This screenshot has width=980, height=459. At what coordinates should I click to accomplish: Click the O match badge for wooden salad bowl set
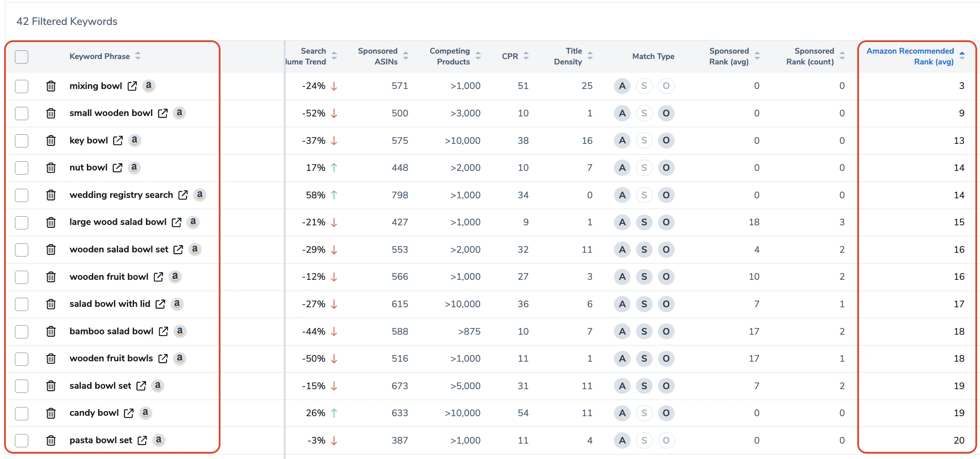coord(666,249)
